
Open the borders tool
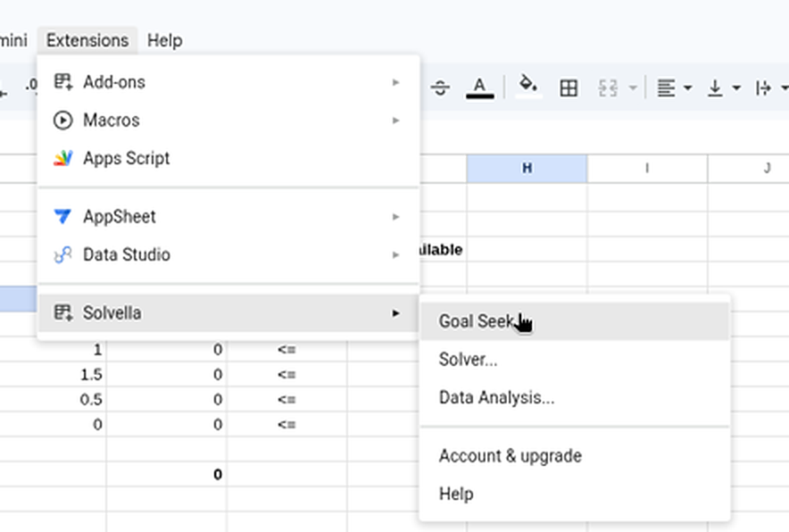tap(569, 88)
